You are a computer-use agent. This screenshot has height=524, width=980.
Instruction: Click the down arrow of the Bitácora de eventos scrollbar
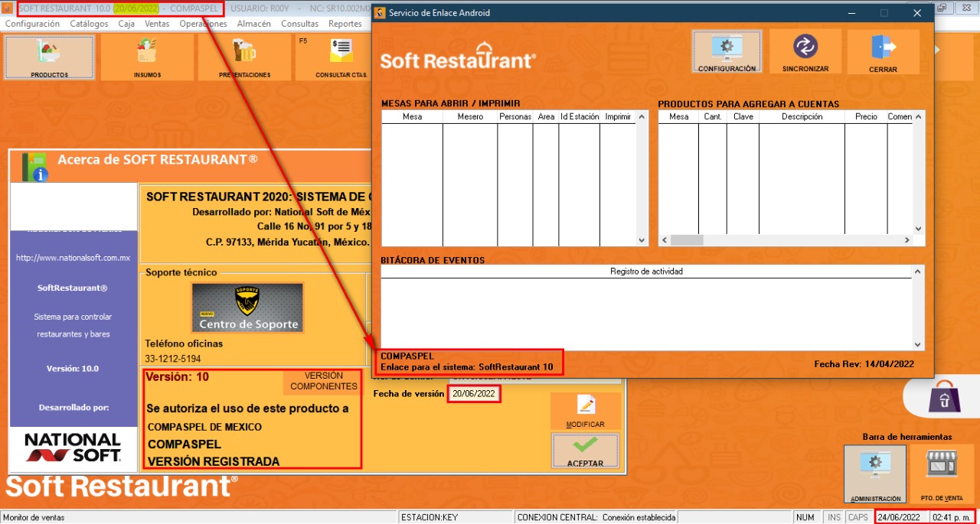click(918, 344)
